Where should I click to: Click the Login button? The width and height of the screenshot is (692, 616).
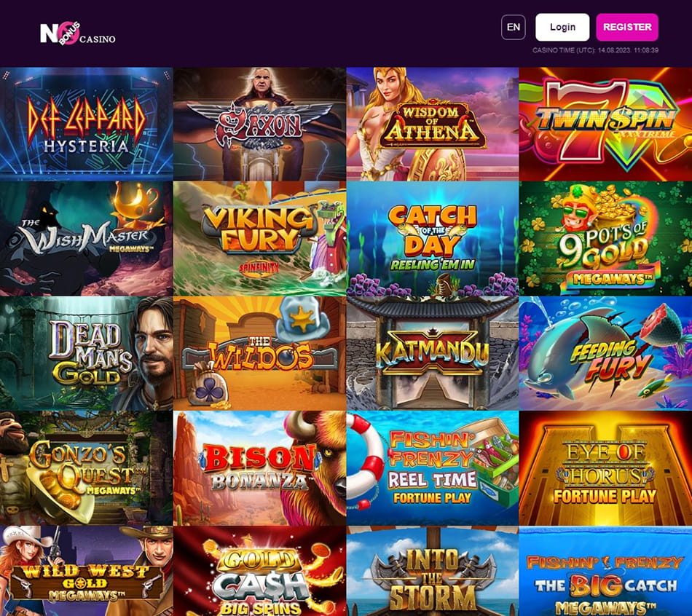pos(562,28)
